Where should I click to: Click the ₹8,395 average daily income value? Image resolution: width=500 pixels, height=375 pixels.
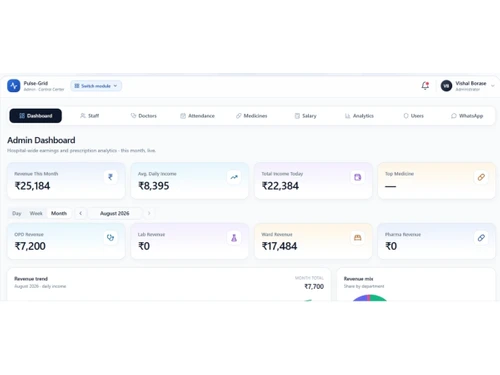(154, 186)
